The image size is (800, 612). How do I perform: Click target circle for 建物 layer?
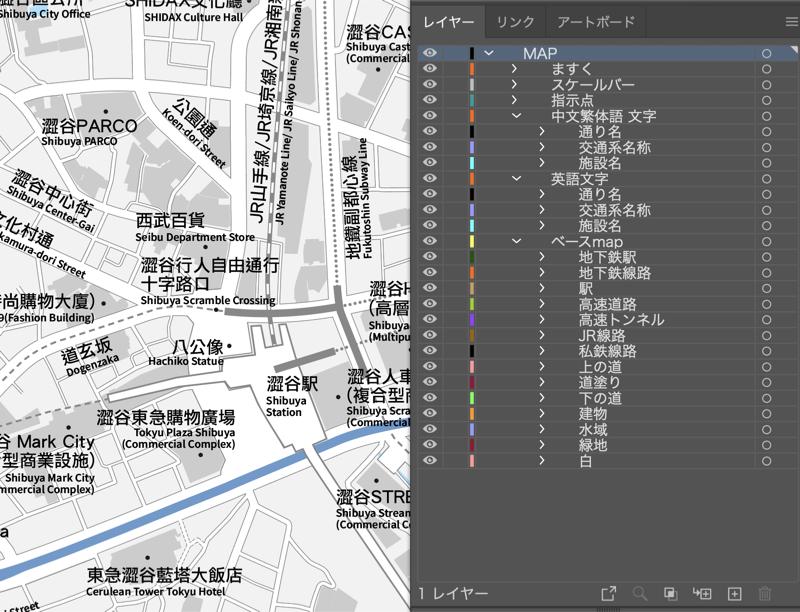point(766,414)
